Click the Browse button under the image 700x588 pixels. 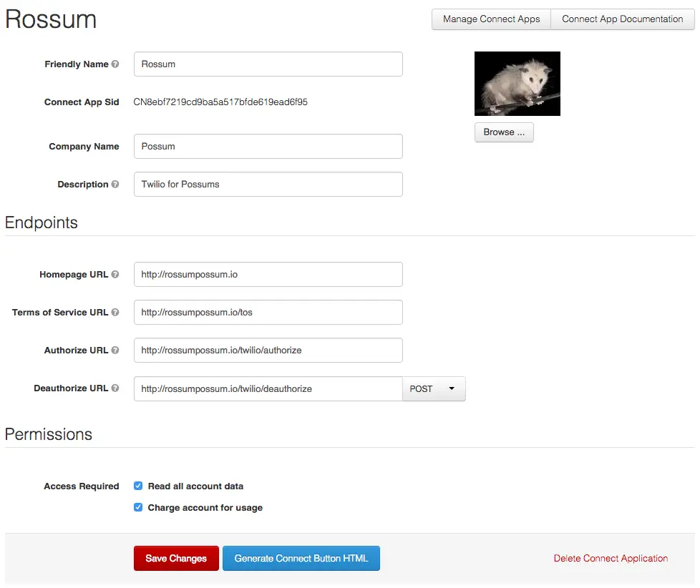(504, 132)
